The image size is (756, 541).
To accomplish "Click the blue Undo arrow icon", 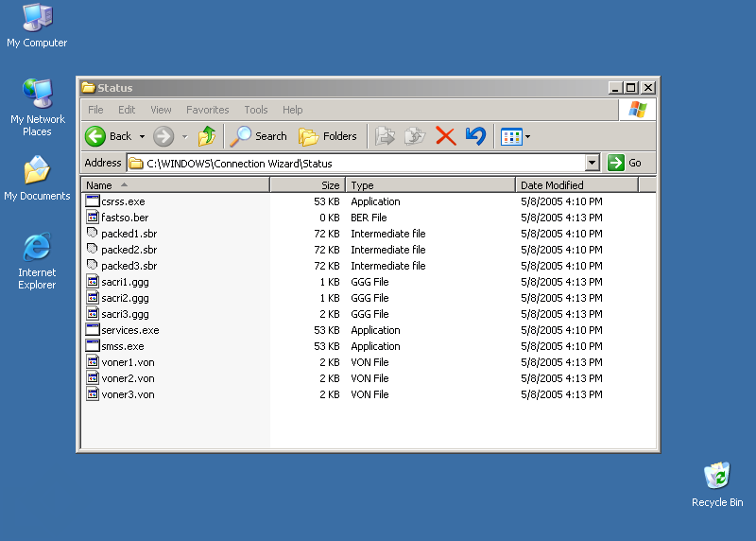I will [475, 136].
